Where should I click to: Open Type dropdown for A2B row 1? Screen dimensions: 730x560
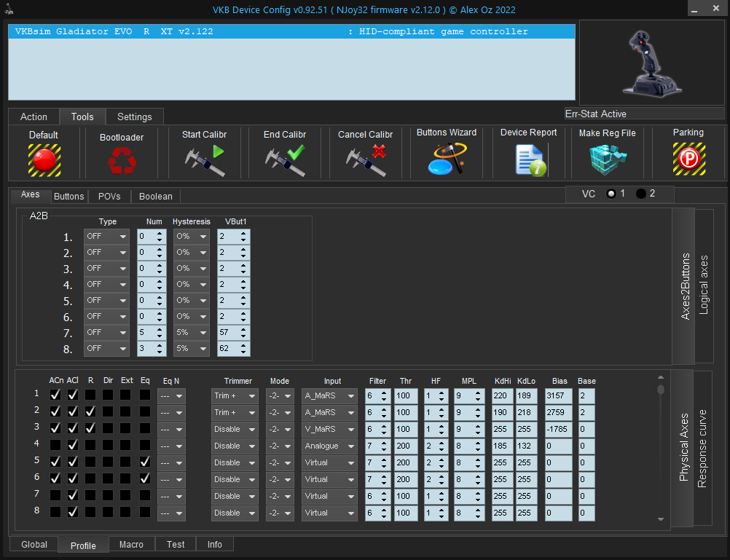[106, 237]
